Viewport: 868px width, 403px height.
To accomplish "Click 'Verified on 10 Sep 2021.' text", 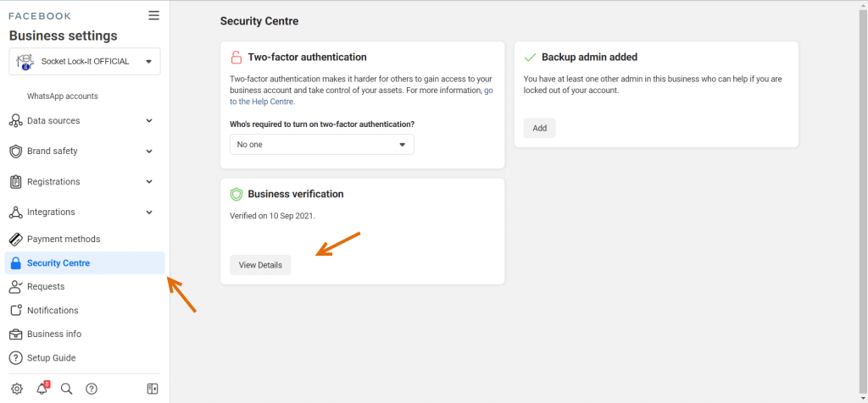I will click(272, 216).
